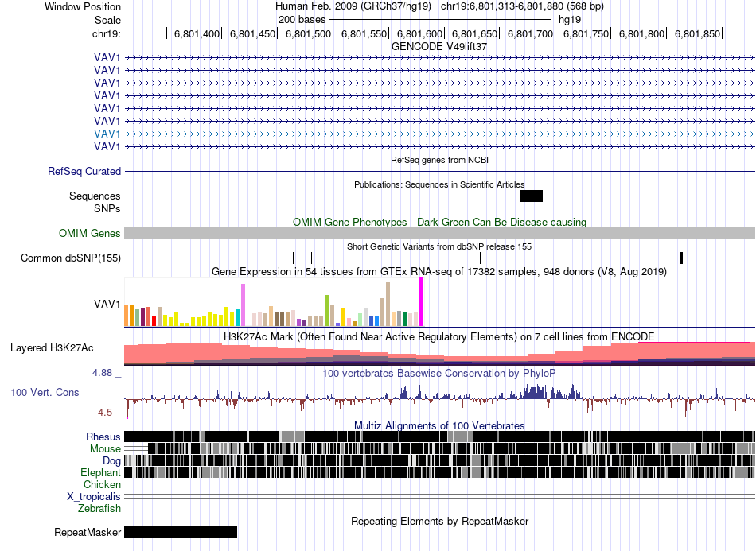The height and width of the screenshot is (551, 756).
Task: Select the light blue VAV1 transcript label
Action: [107, 134]
